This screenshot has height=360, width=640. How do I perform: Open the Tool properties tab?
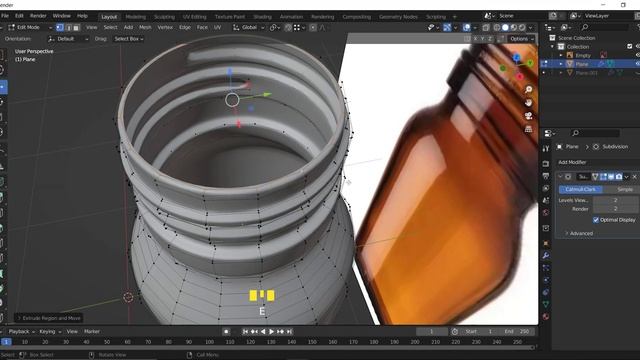click(x=546, y=149)
